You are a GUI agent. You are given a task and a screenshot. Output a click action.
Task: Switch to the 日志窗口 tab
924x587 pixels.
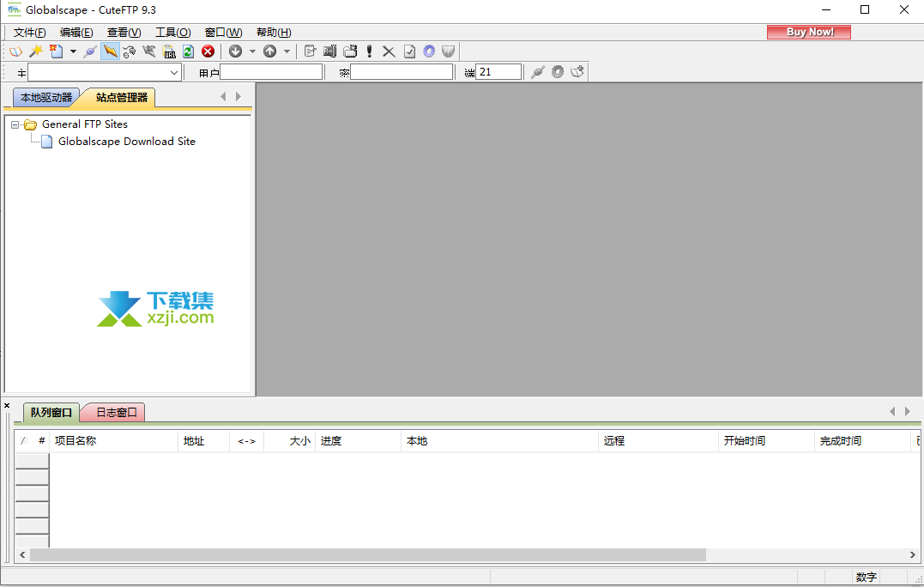point(116,413)
